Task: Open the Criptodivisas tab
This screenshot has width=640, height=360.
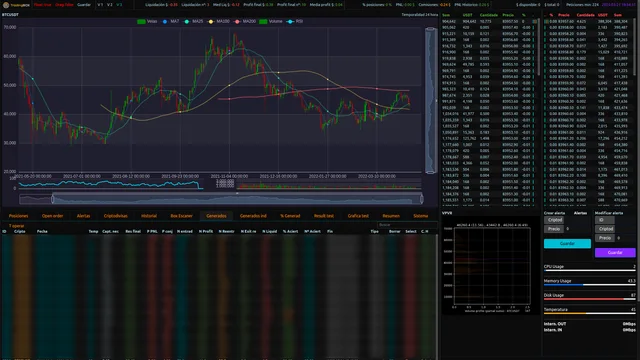Action: pos(116,216)
